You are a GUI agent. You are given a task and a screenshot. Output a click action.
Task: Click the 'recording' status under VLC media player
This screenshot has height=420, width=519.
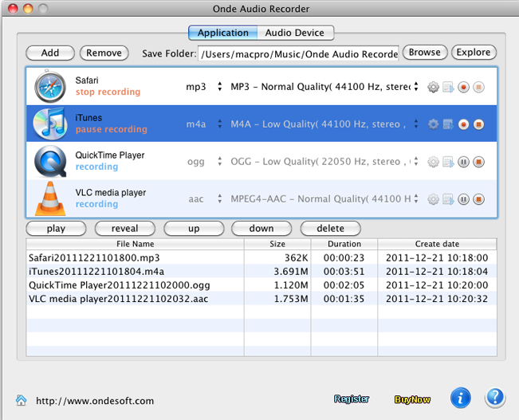96,204
